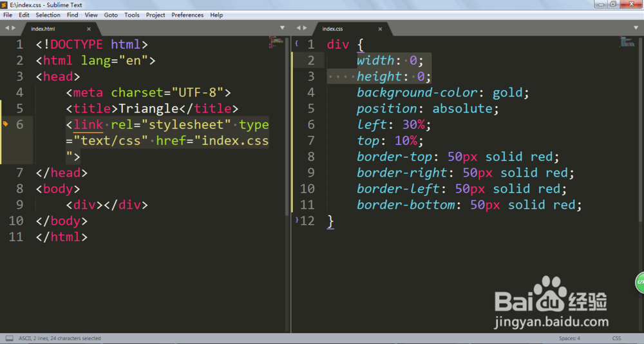Open the Project menu
Image resolution: width=644 pixels, height=344 pixels.
click(x=155, y=15)
